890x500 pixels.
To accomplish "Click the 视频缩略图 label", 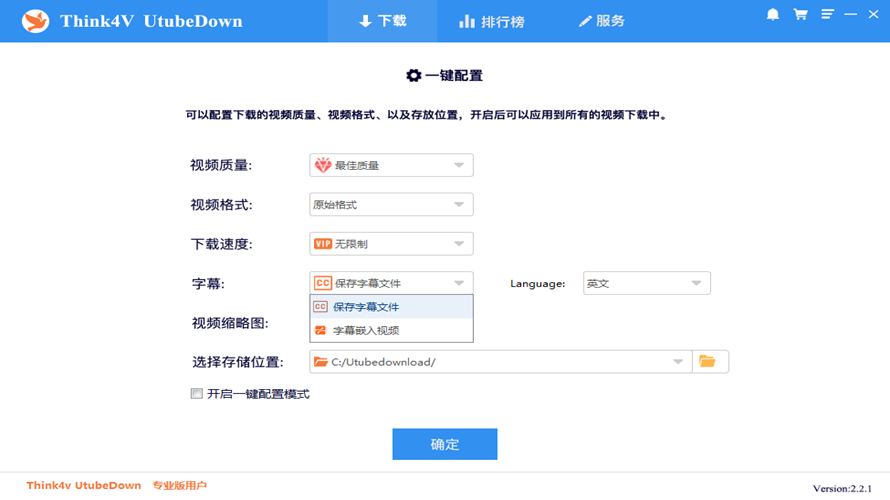I will point(230,323).
